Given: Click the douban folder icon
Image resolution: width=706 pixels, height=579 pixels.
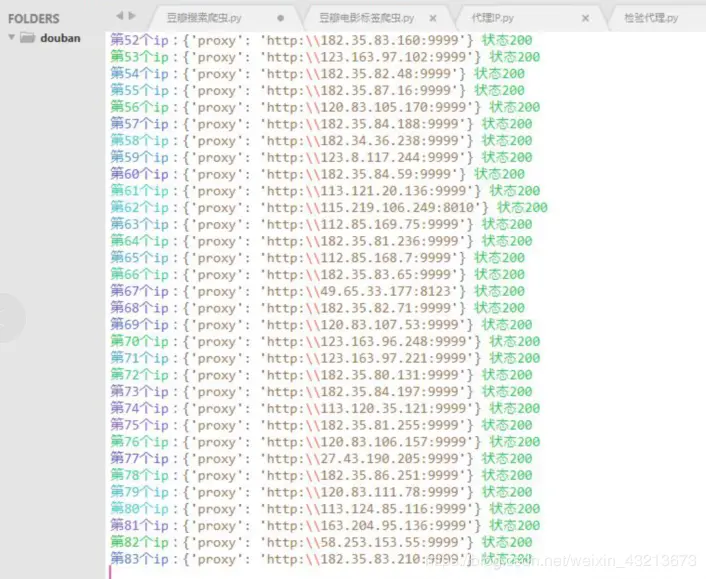Looking at the screenshot, I should pos(27,37).
